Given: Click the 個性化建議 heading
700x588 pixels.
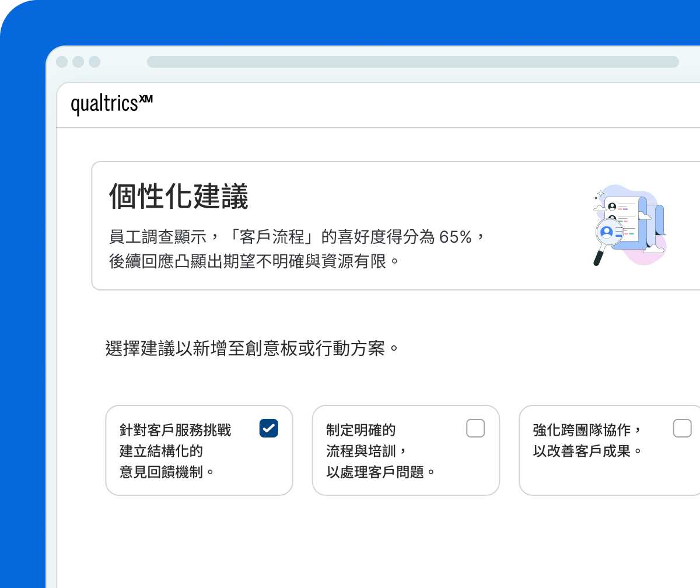Looking at the screenshot, I should coord(178,197).
